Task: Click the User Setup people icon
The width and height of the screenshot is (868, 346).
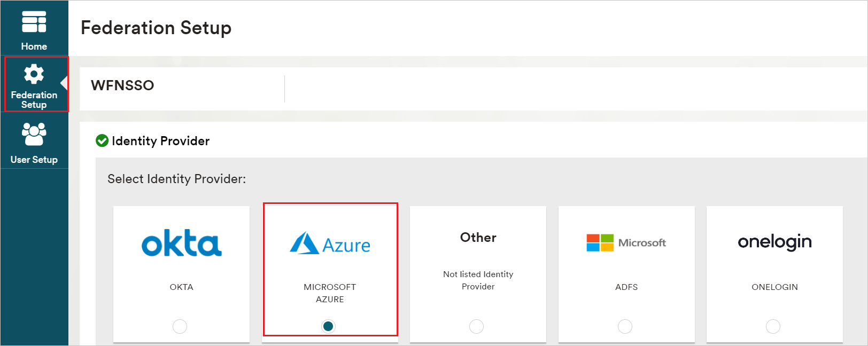Action: pos(34,134)
